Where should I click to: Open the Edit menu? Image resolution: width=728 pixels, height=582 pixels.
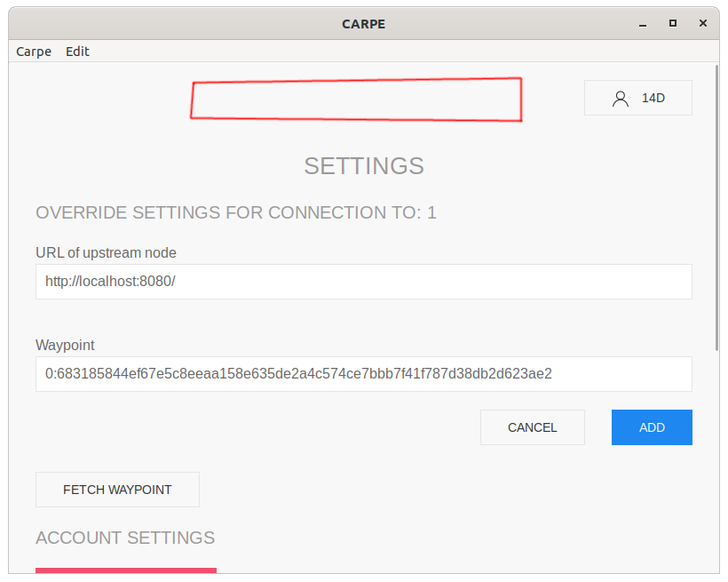pyautogui.click(x=77, y=52)
